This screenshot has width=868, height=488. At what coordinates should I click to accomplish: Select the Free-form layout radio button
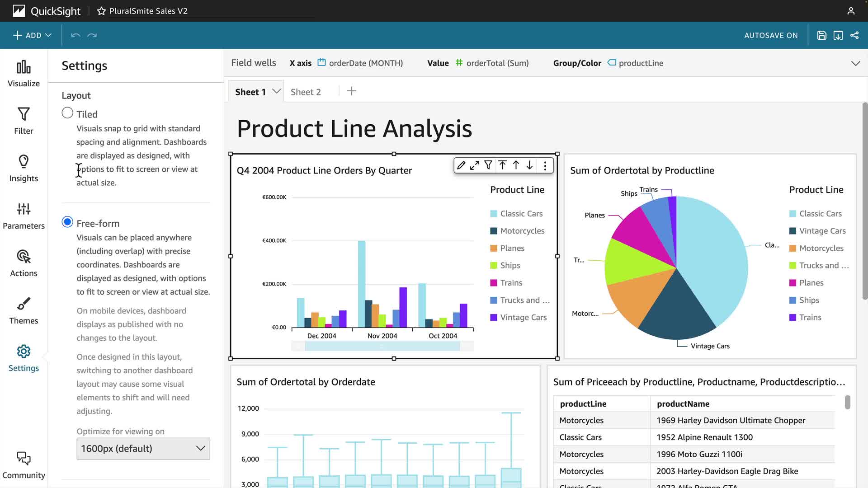67,222
